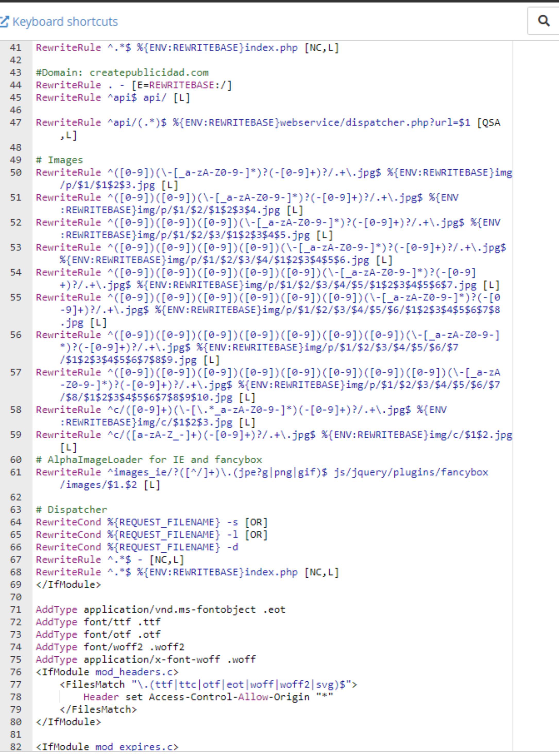Click the FilesMatch ttf|ttc|otf pattern line
The width and height of the screenshot is (559, 756).
208,685
